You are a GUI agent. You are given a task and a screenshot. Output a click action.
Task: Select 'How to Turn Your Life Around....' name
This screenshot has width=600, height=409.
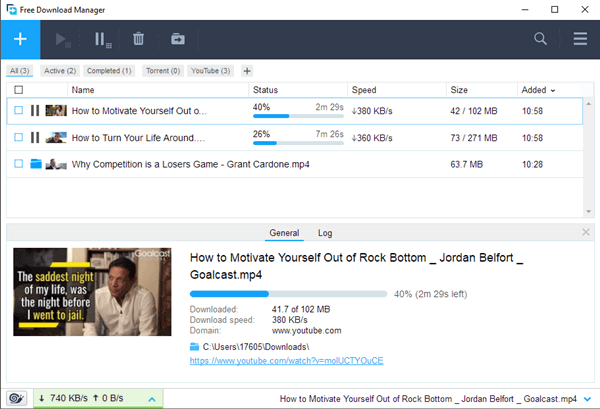(x=138, y=138)
